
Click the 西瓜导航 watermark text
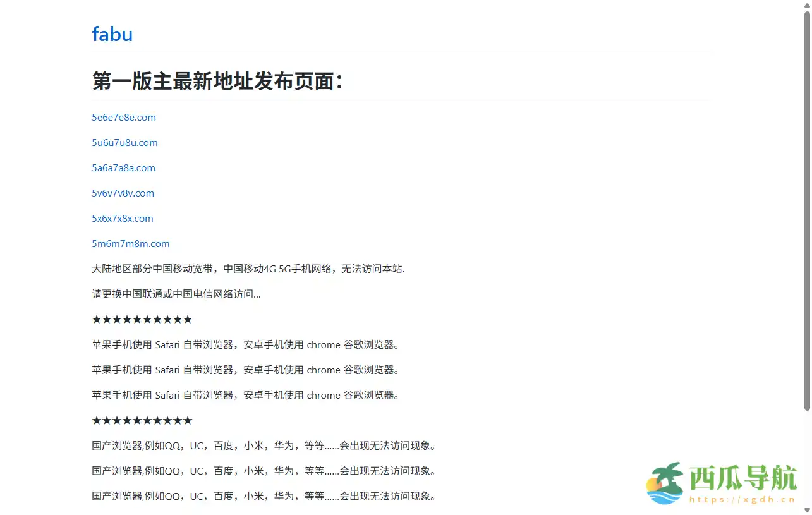(x=742, y=478)
